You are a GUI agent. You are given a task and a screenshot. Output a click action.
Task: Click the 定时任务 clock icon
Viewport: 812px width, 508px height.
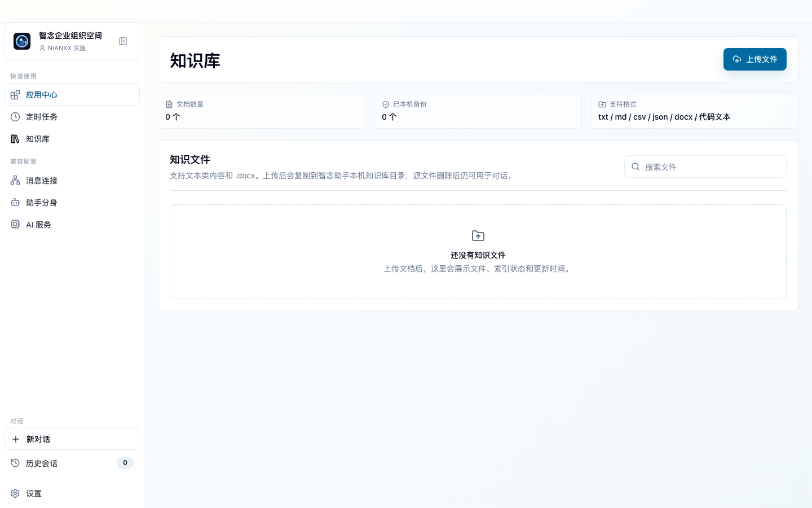(x=15, y=117)
